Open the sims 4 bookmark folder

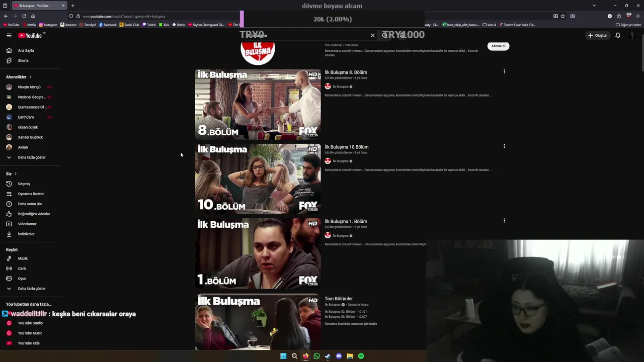tap(489, 25)
